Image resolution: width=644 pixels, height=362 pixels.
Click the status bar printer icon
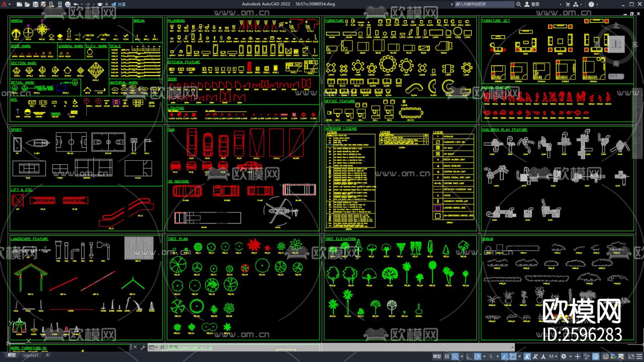pyautogui.click(x=605, y=357)
